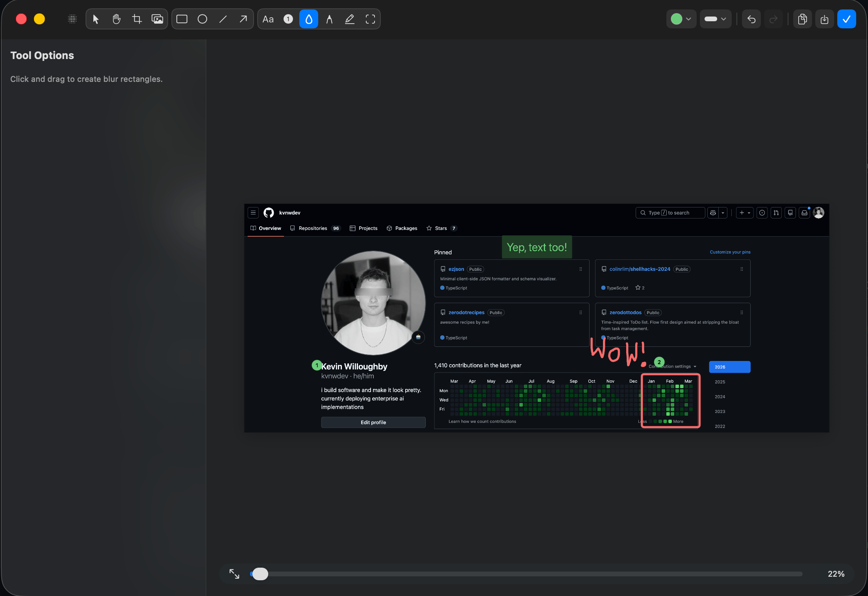Click the inbox notifications icon in the GitHub header

click(x=805, y=213)
